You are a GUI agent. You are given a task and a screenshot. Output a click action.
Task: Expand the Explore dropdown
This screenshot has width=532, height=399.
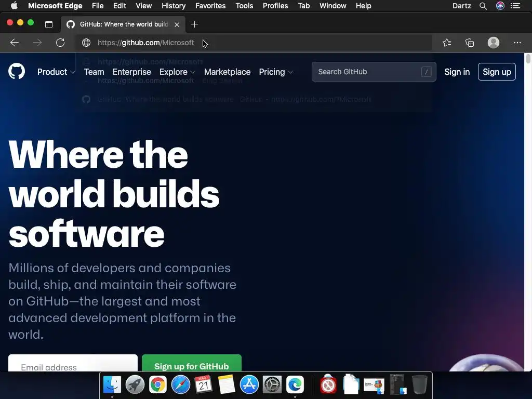(x=178, y=72)
